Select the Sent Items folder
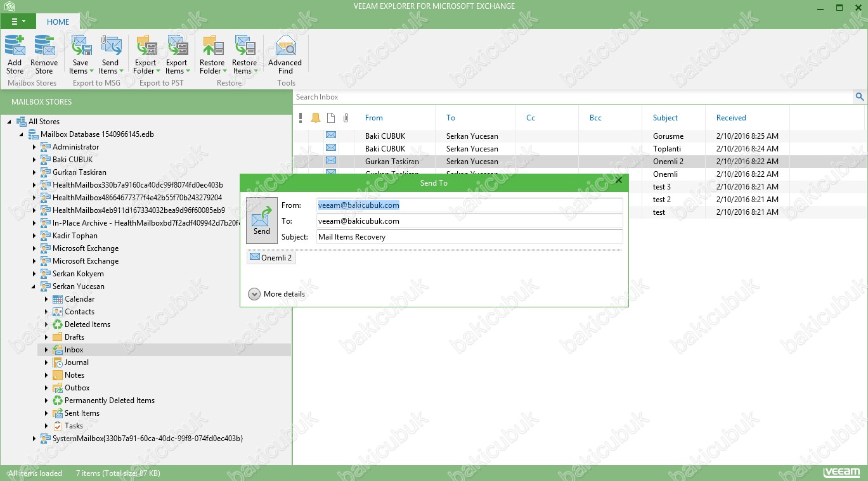Viewport: 868px width, 481px height. pos(82,413)
